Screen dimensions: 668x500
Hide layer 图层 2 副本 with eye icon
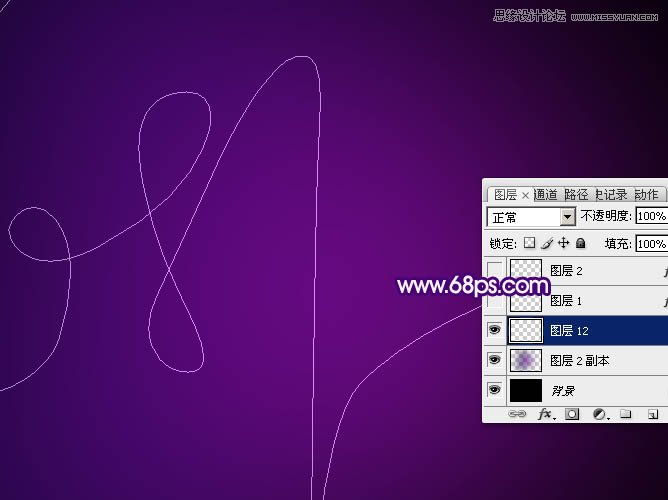[494, 360]
